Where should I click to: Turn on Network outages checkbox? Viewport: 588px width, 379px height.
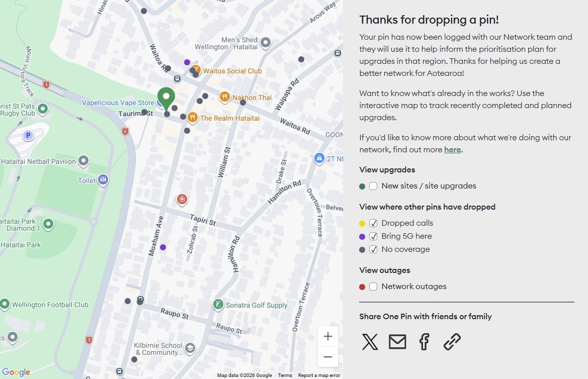point(373,287)
